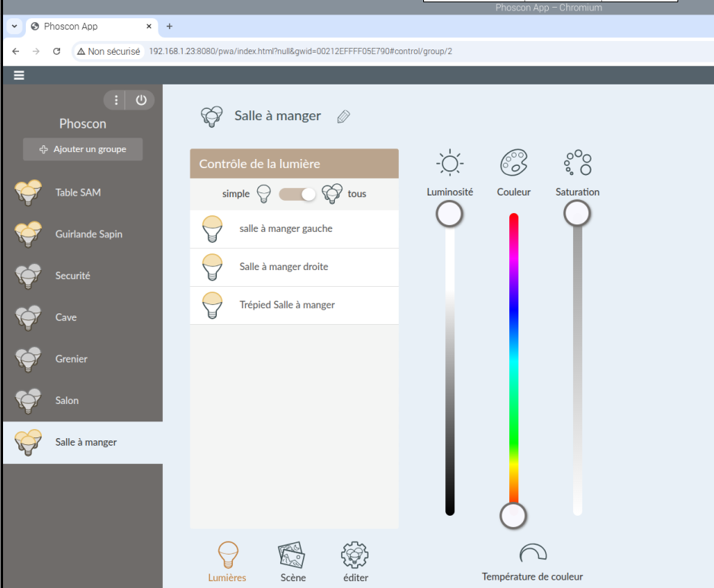Go back in the browser
This screenshot has width=714, height=588.
click(15, 52)
